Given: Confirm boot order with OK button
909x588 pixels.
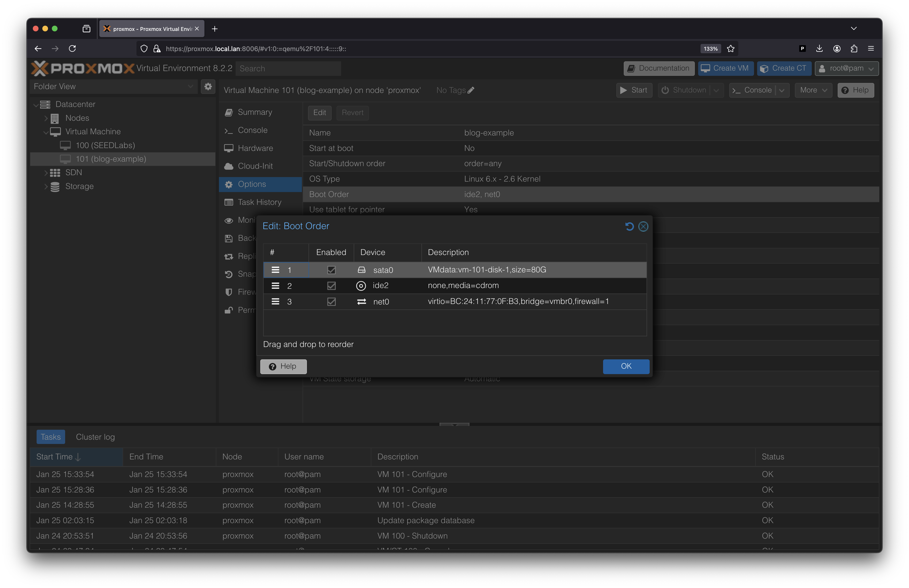Looking at the screenshot, I should pos(626,366).
